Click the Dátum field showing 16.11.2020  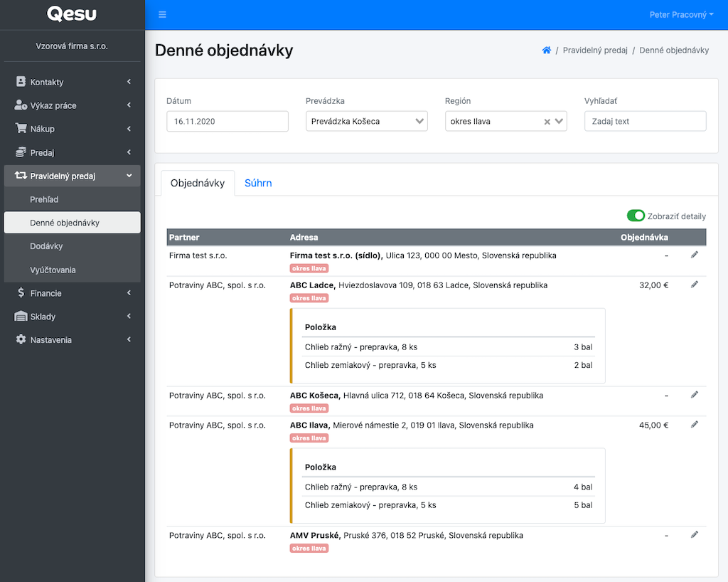click(227, 122)
